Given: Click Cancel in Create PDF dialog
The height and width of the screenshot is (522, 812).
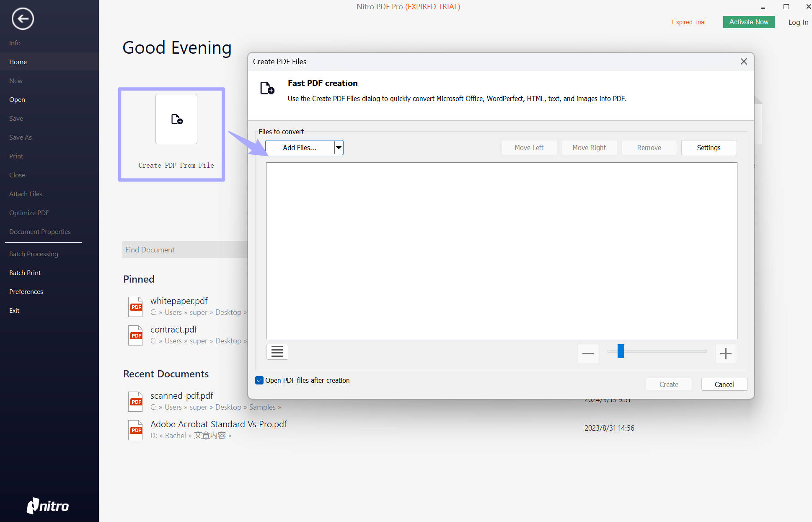Looking at the screenshot, I should pos(724,384).
